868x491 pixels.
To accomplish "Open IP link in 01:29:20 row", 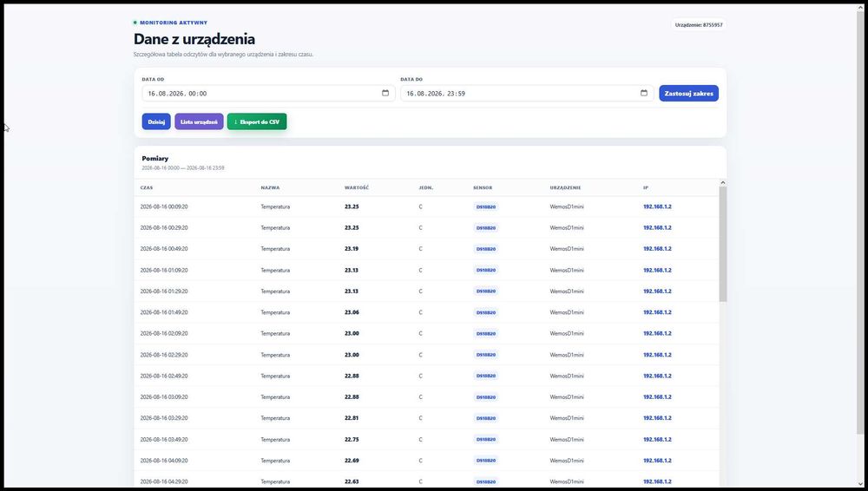I will point(657,291).
